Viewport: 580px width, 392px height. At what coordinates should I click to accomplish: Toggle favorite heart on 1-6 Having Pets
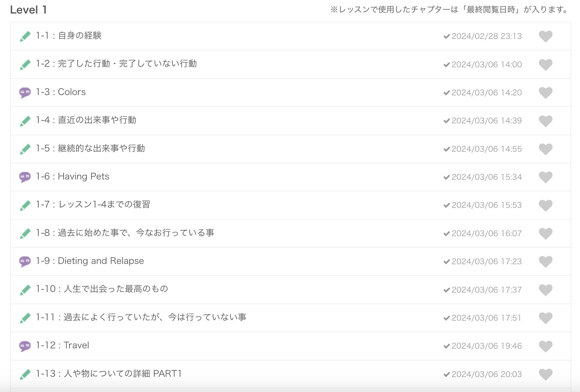point(545,177)
